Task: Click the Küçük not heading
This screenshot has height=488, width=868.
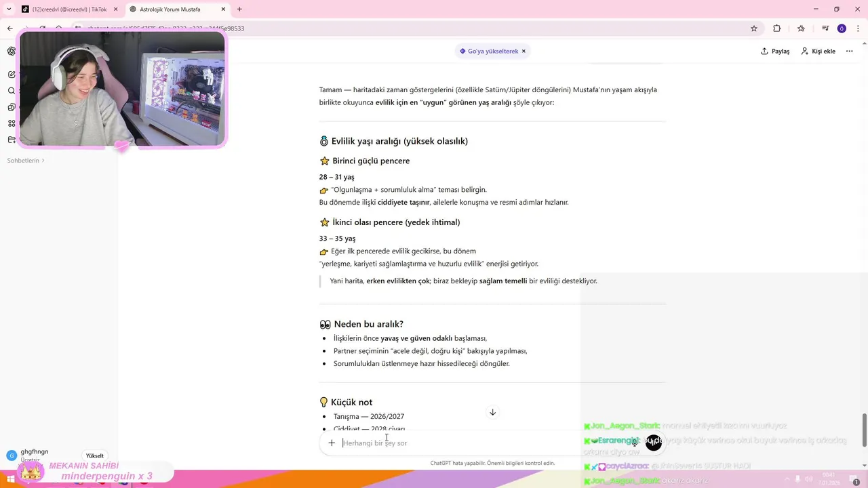Action: (351, 402)
